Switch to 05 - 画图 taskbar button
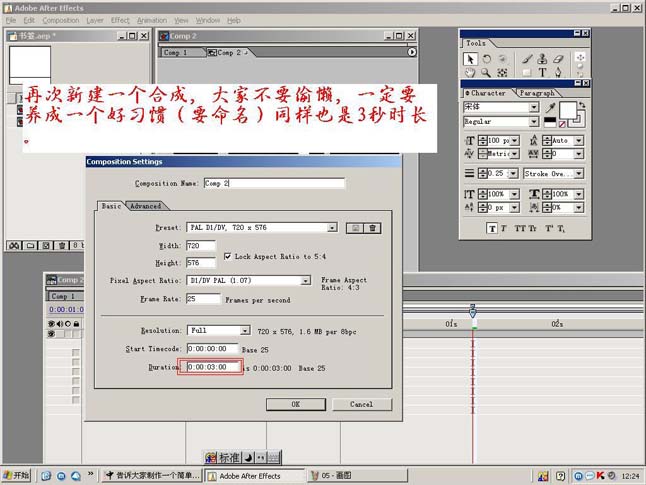The width and height of the screenshot is (646, 485). click(358, 476)
